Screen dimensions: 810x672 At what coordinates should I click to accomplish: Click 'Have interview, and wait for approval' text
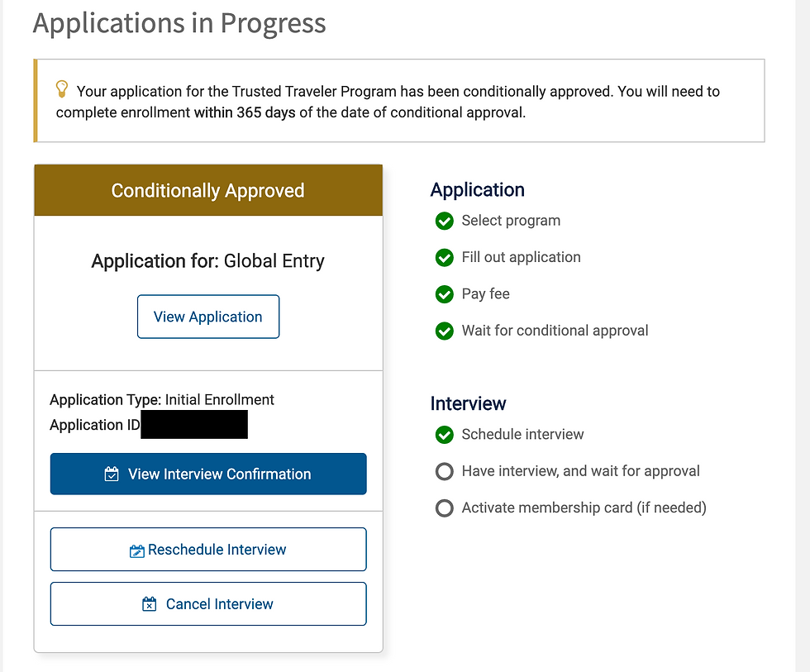tap(580, 471)
